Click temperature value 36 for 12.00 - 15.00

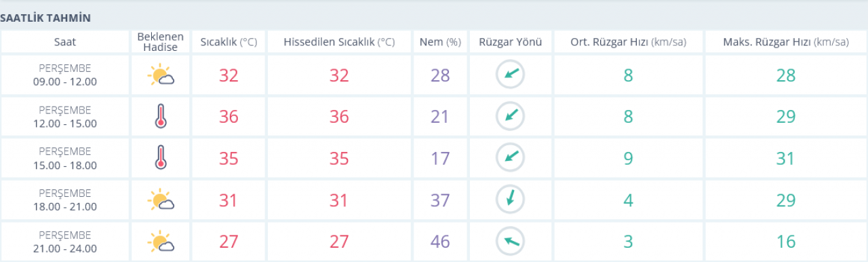pyautogui.click(x=229, y=117)
